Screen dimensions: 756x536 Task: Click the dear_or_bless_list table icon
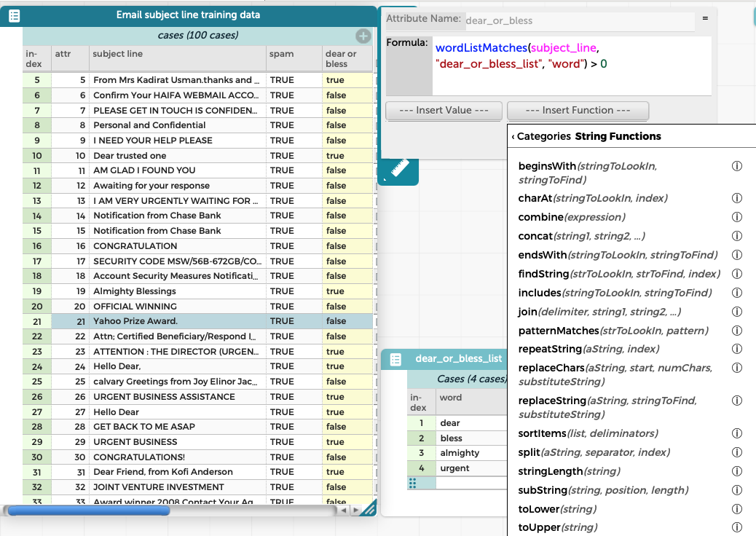(395, 359)
